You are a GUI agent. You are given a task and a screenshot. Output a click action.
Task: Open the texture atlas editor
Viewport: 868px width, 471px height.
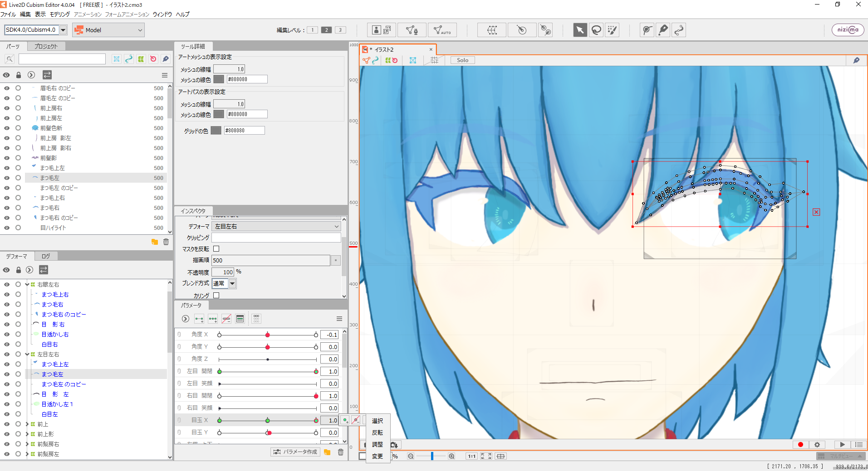tap(382, 30)
